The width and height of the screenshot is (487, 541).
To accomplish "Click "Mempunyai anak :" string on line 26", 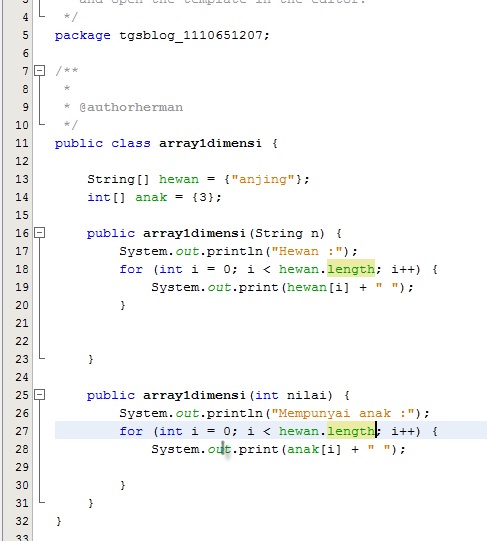I will click(343, 413).
